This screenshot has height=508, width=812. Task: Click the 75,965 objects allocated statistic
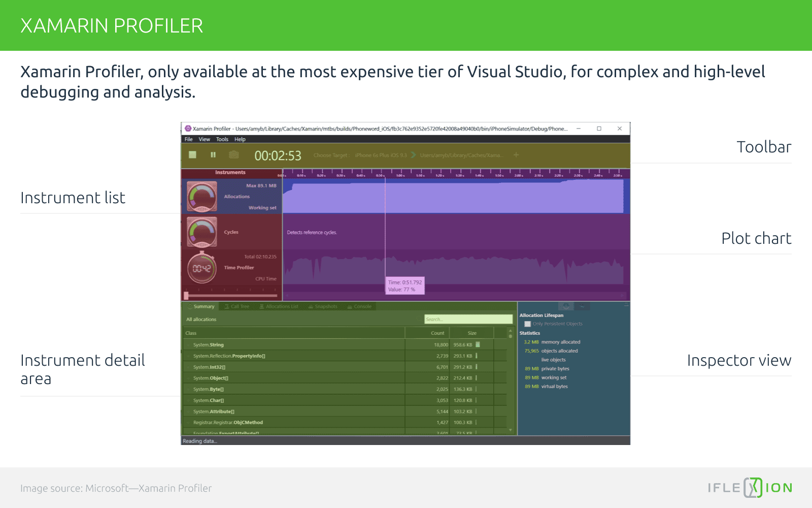point(551,351)
